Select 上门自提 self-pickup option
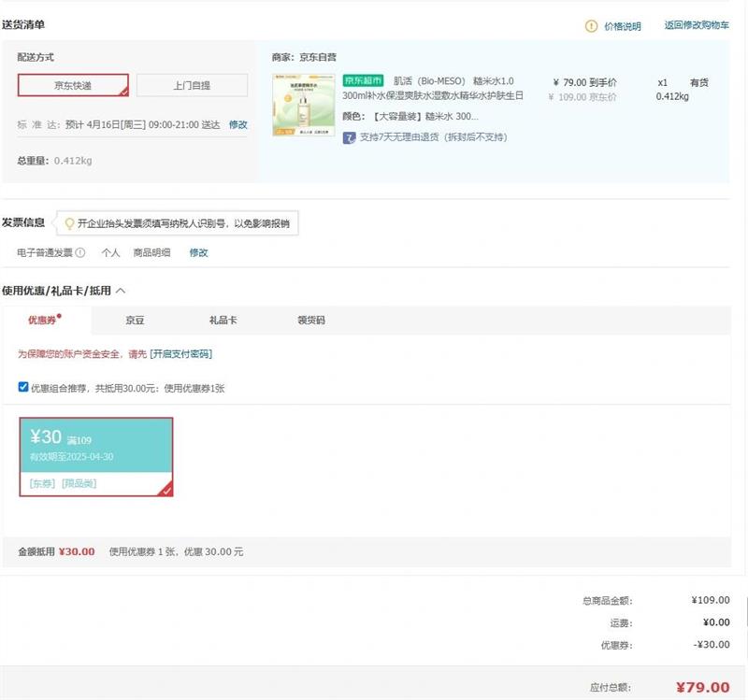The width and height of the screenshot is (748, 700). tap(192, 85)
